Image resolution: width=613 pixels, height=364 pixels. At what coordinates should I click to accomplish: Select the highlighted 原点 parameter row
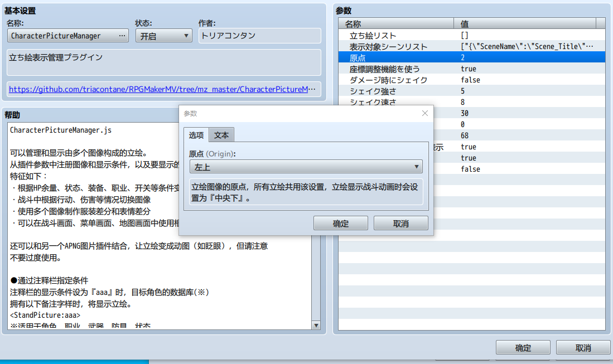coord(471,57)
